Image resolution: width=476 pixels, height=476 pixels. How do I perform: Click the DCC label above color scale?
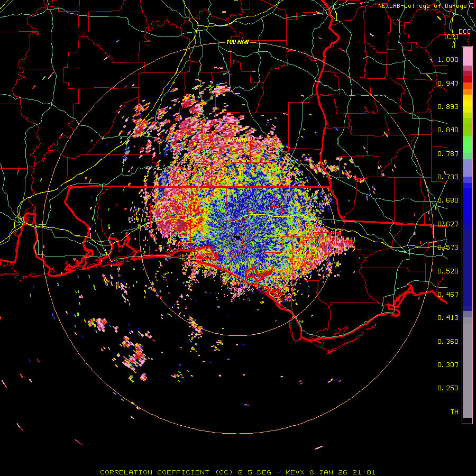click(464, 32)
